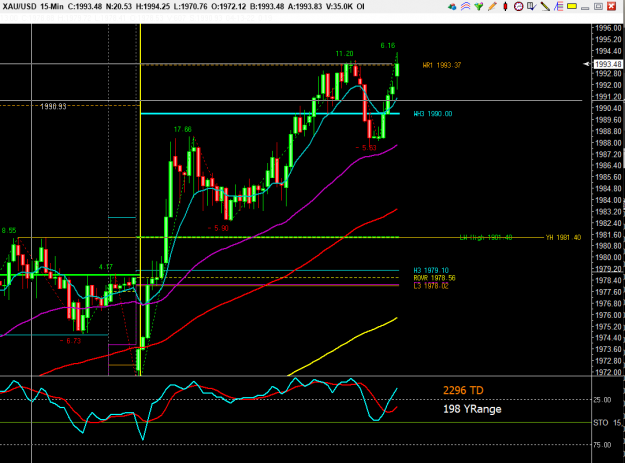
Task: Click the 6.16 green swing label
Action: (388, 46)
